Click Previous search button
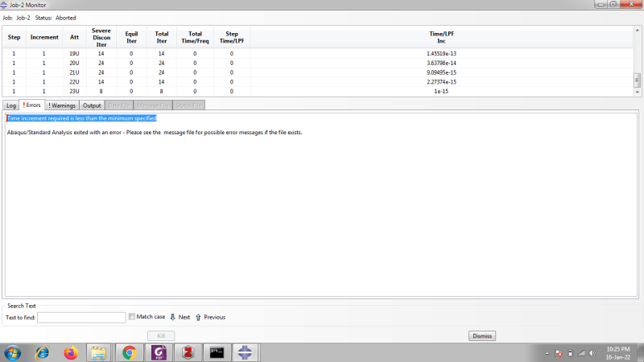The height and width of the screenshot is (362, 644). tap(210, 317)
